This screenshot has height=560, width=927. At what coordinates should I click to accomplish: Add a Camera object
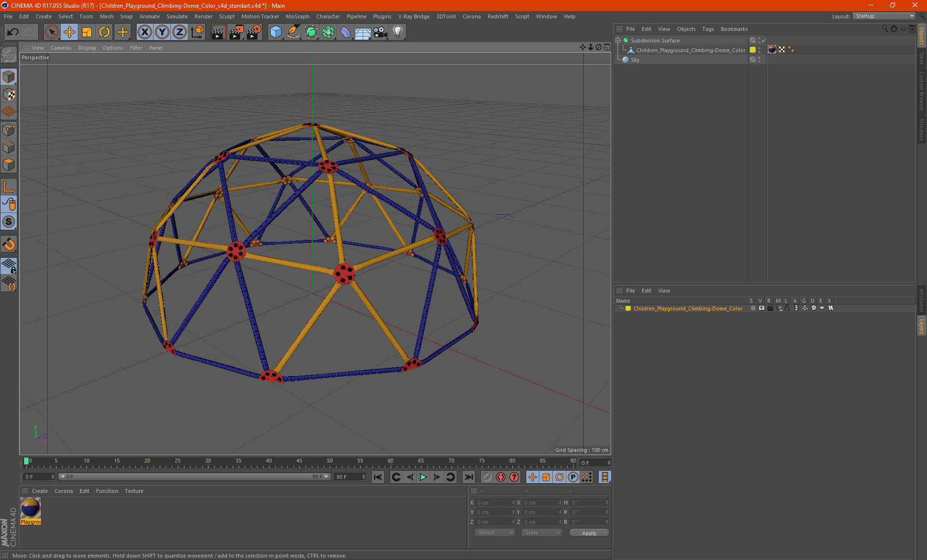pyautogui.click(x=380, y=32)
